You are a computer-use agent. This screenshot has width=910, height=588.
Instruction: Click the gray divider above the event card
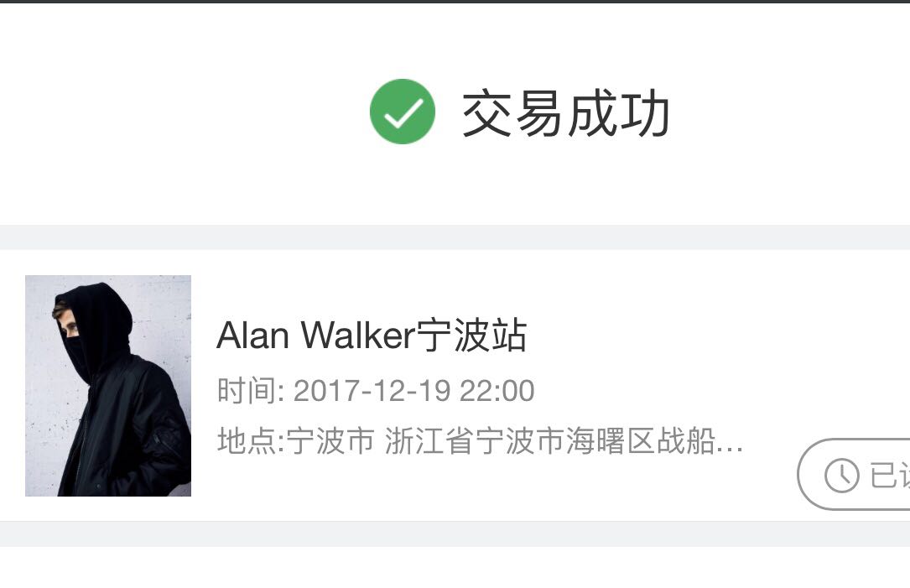(455, 237)
